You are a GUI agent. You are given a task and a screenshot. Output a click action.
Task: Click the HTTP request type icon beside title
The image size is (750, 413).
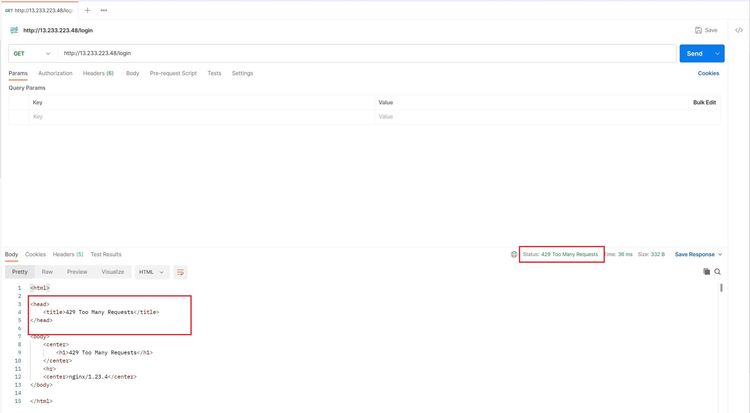pyautogui.click(x=14, y=30)
